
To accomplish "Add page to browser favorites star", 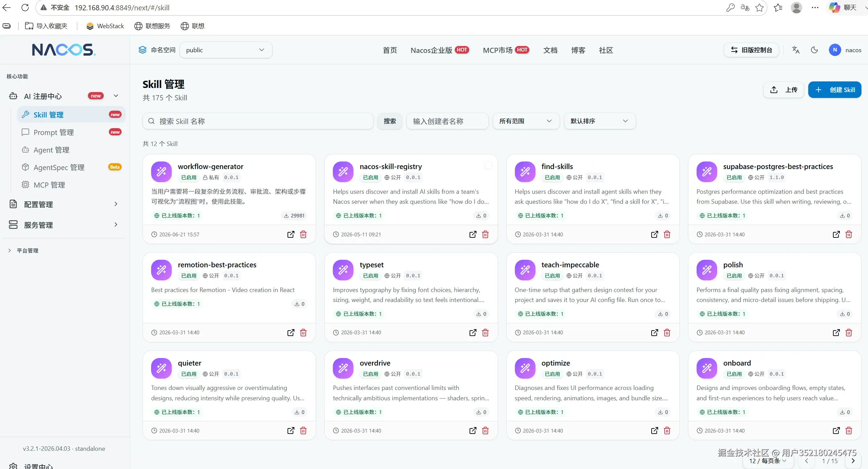I will pyautogui.click(x=759, y=8).
